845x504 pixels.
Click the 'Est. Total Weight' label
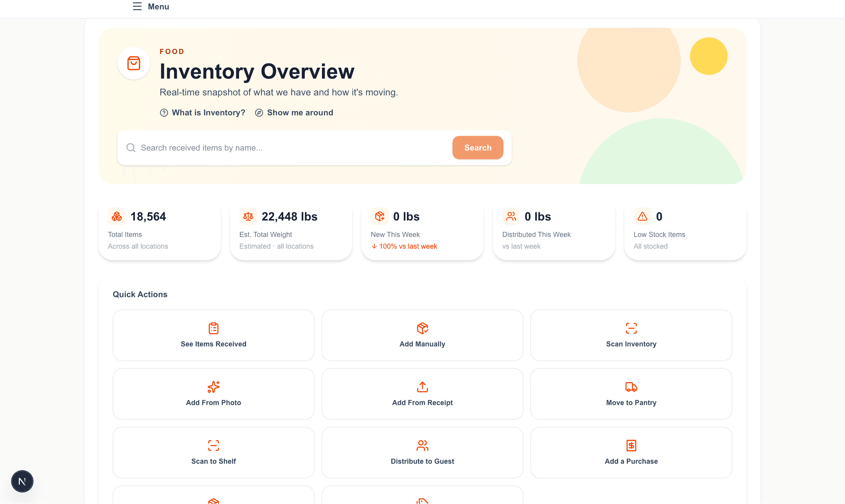click(266, 235)
